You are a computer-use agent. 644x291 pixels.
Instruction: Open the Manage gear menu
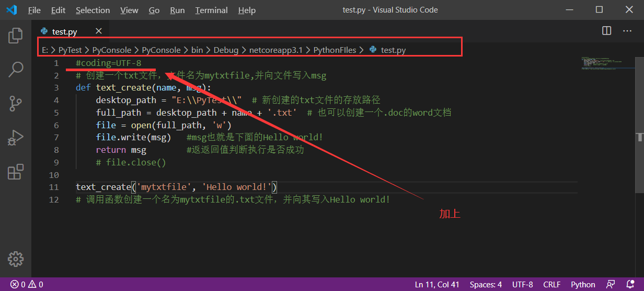click(16, 259)
